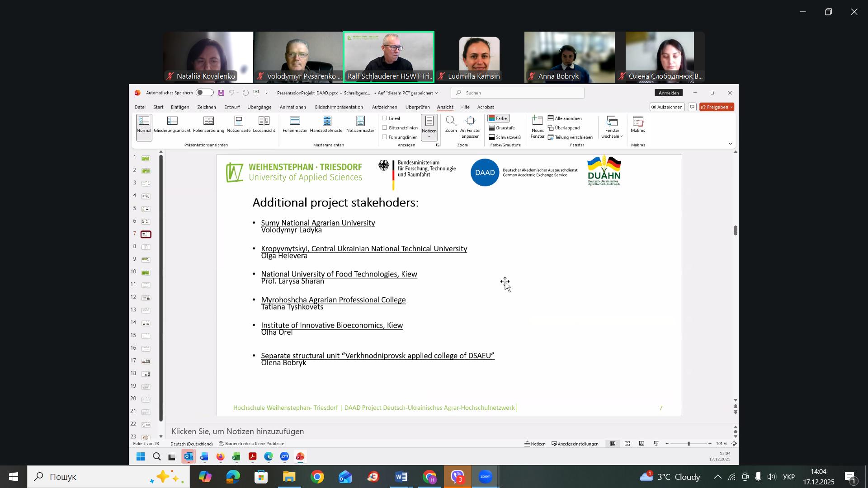
Task: Open the Freigeben dropdown button
Action: click(x=717, y=107)
